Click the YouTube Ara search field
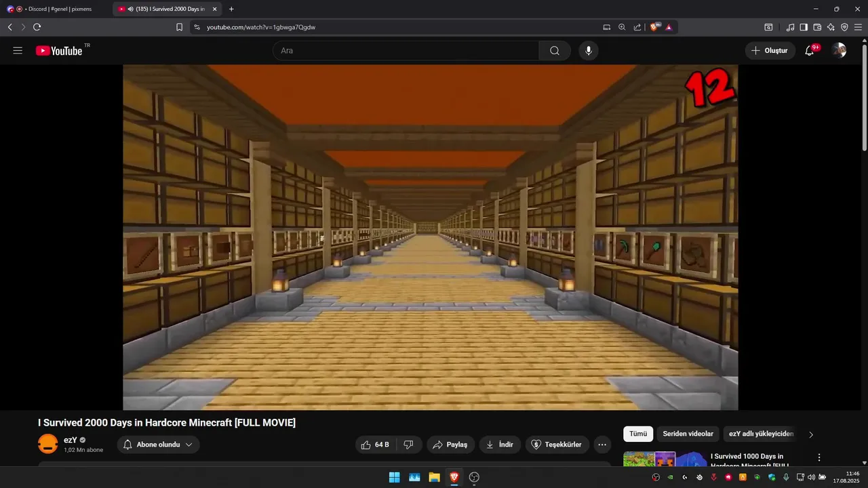This screenshot has width=868, height=488. pyautogui.click(x=406, y=51)
